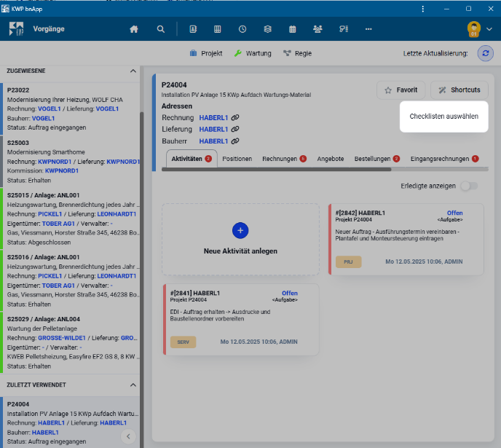This screenshot has width=501, height=448.
Task: Click the people group icon
Action: point(317,29)
